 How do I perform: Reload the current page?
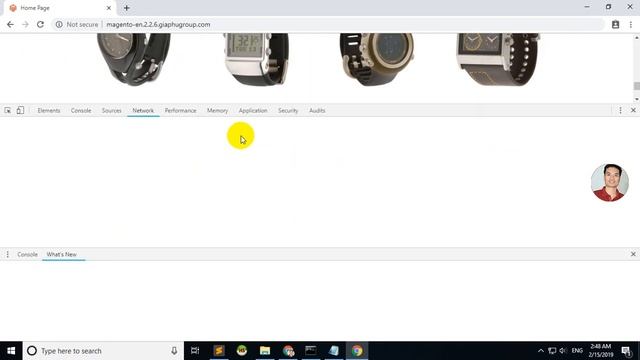click(x=40, y=24)
